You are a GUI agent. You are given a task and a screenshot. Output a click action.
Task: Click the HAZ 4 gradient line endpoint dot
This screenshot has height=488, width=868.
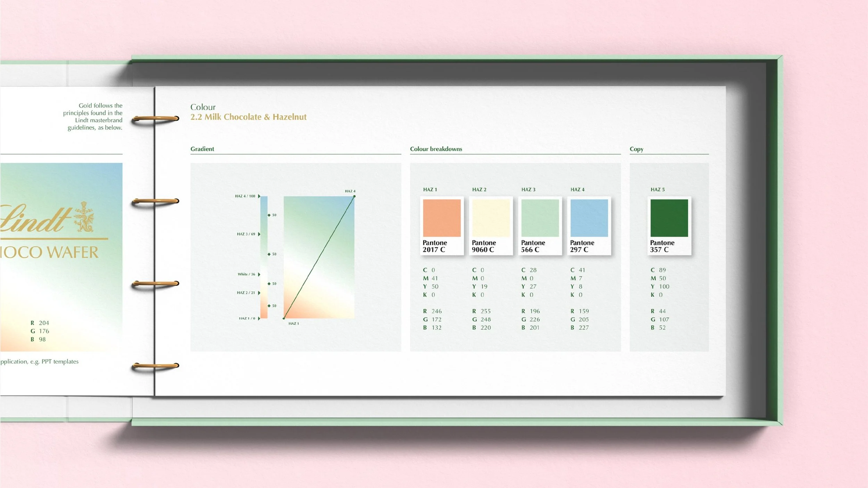(354, 196)
